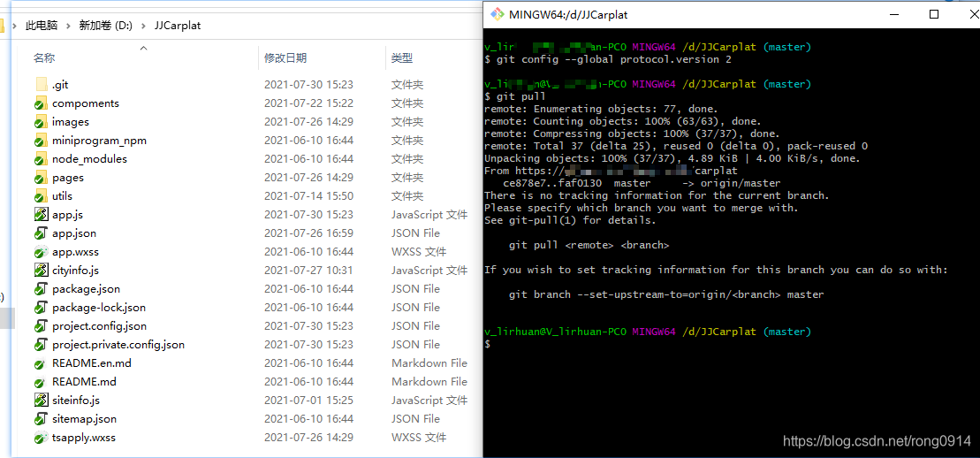The width and height of the screenshot is (980, 458).
Task: Select the project.private.config.json file name
Action: (x=118, y=345)
